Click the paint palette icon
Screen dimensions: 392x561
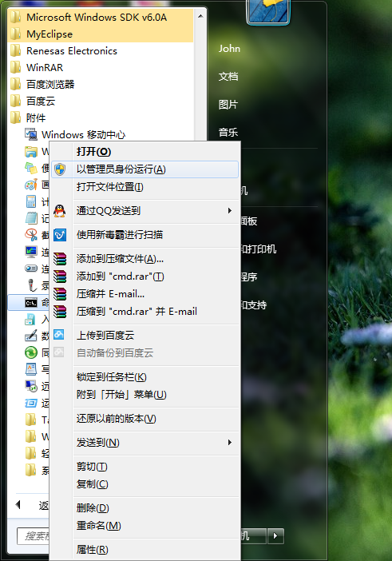[x=31, y=185]
